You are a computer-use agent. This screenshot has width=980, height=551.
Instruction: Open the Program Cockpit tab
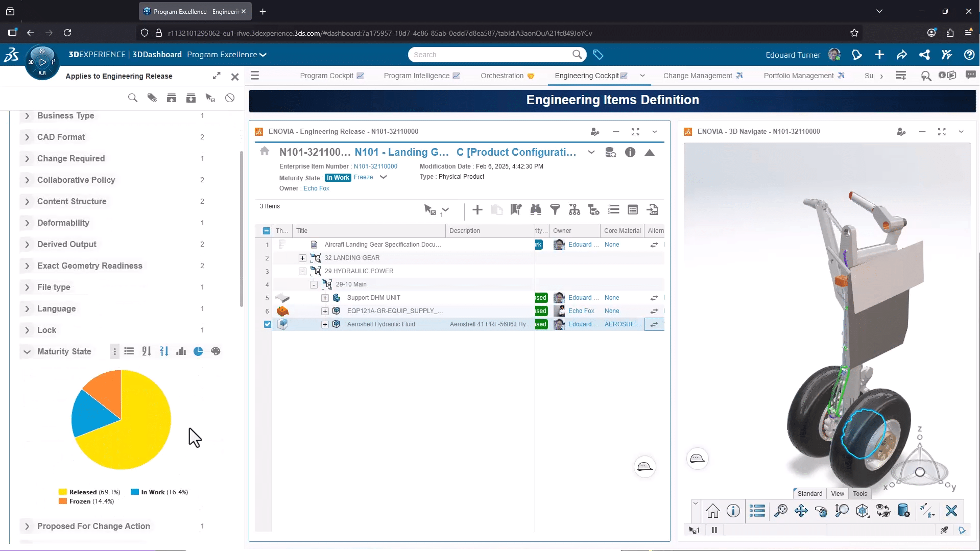(x=327, y=76)
